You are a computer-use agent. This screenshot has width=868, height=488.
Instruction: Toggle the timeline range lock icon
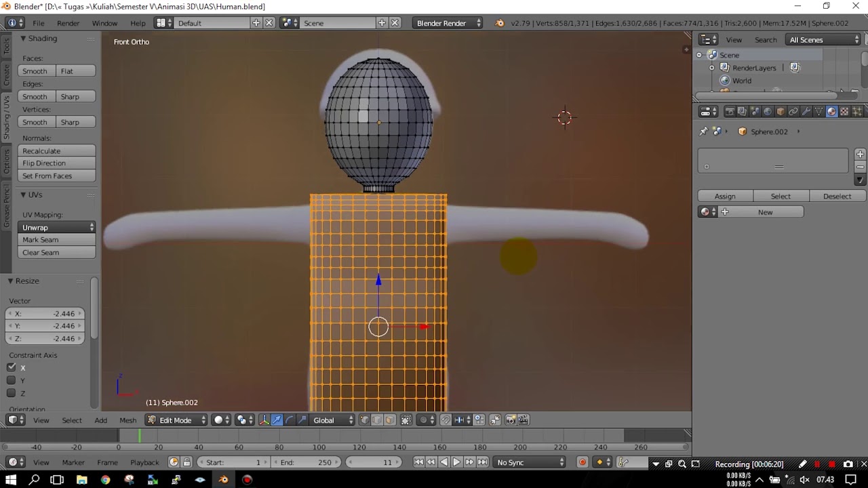coord(186,462)
